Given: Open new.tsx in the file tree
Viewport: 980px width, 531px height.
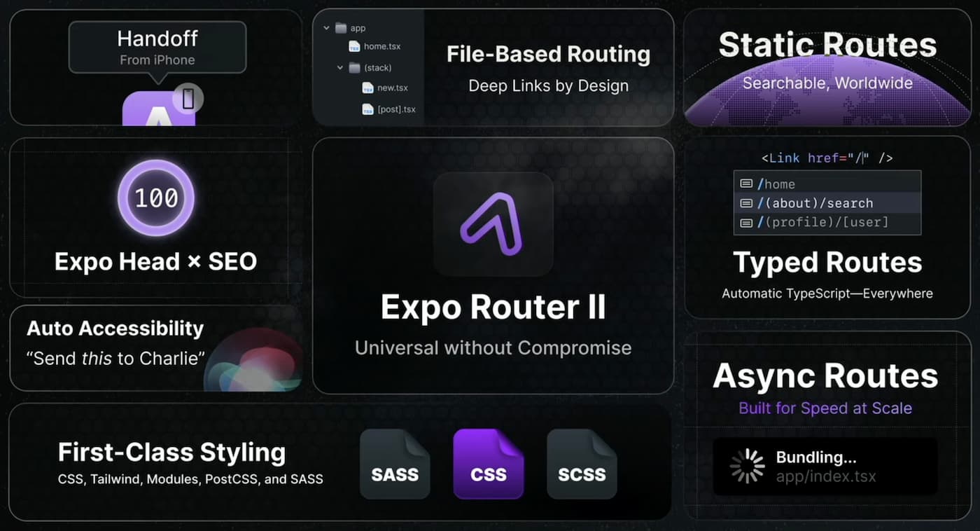Looking at the screenshot, I should [385, 88].
